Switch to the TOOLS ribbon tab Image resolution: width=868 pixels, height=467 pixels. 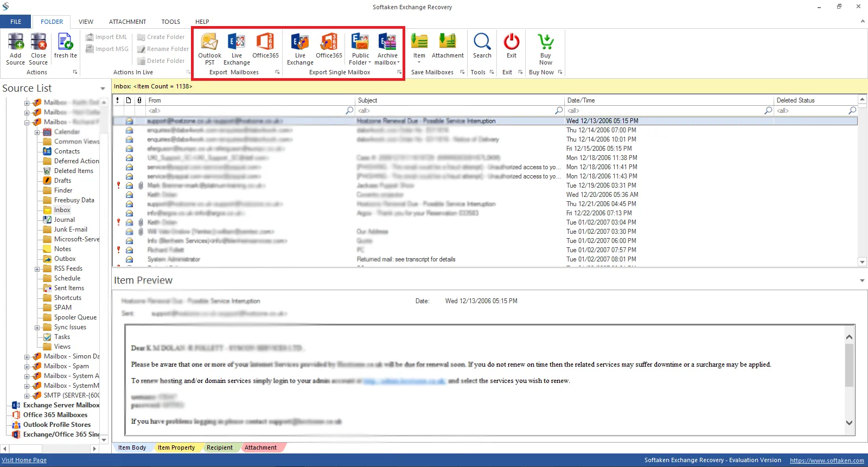coord(170,22)
